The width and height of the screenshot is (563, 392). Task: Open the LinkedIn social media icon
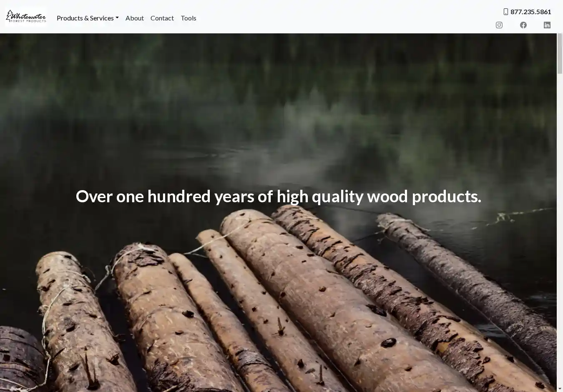(547, 25)
